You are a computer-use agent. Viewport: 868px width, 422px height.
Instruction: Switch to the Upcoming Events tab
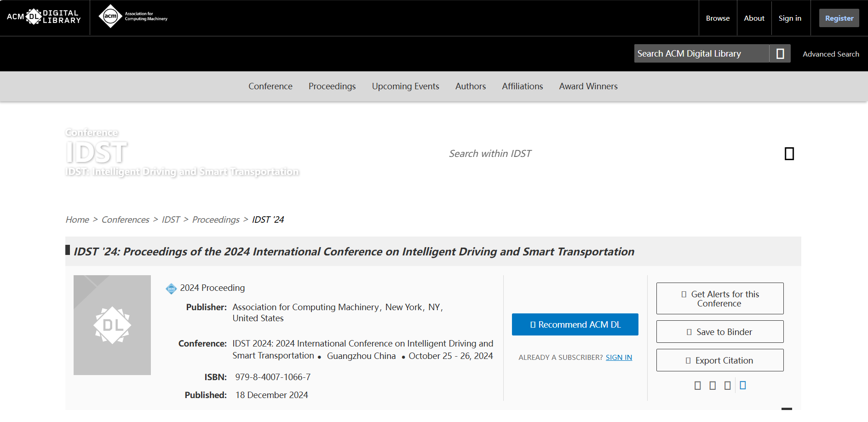click(406, 87)
